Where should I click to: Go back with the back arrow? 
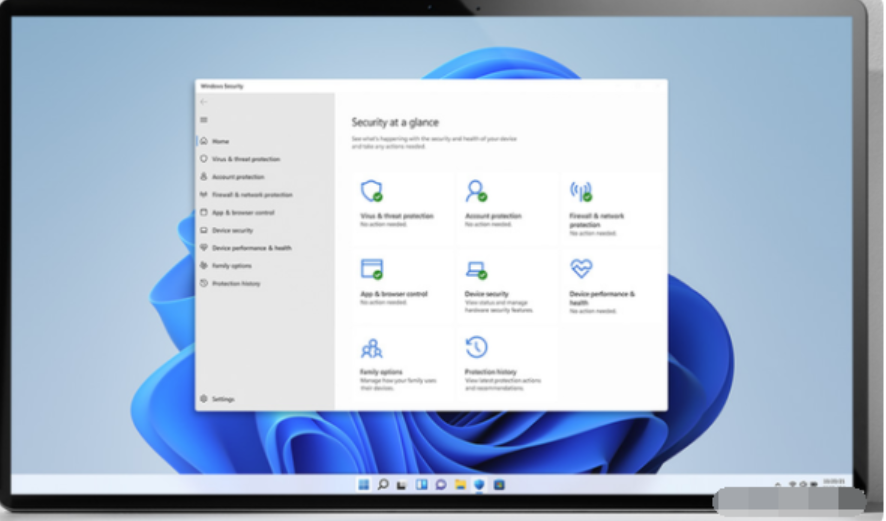point(204,102)
